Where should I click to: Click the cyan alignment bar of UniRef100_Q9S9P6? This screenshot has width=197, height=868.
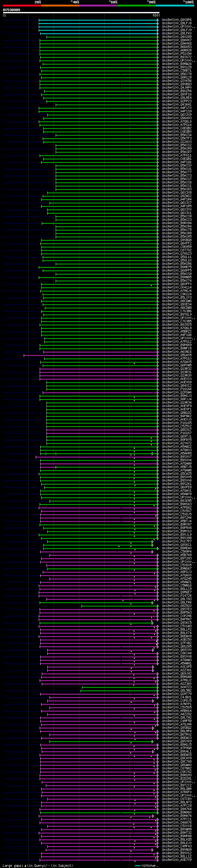pos(98,20)
